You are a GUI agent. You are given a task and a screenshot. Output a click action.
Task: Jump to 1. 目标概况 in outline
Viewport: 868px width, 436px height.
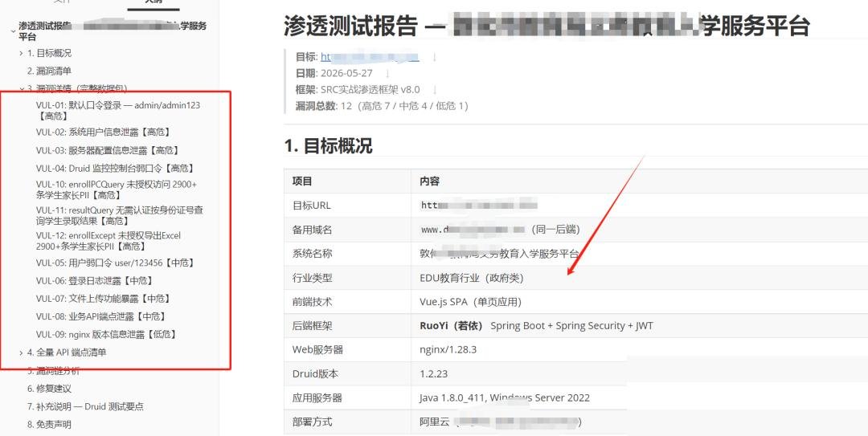coord(49,54)
